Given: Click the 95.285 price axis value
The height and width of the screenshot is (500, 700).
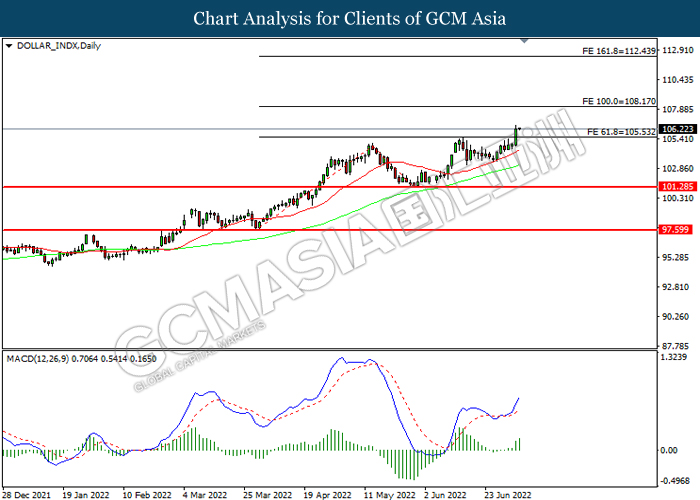Looking at the screenshot, I should point(678,258).
